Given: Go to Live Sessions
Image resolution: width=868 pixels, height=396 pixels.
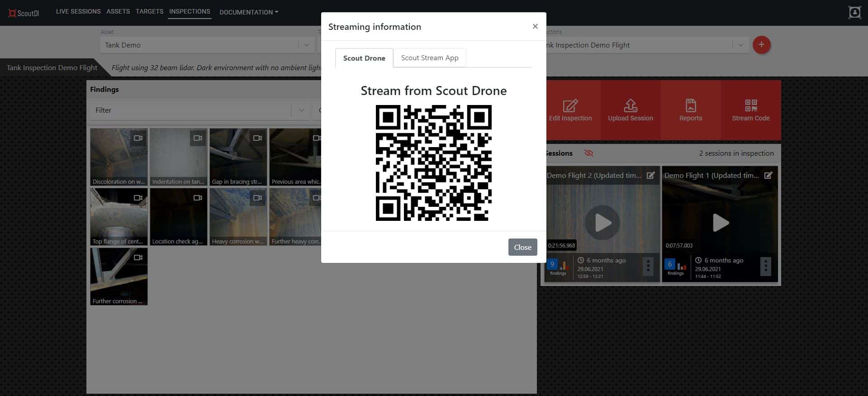Looking at the screenshot, I should [78, 11].
